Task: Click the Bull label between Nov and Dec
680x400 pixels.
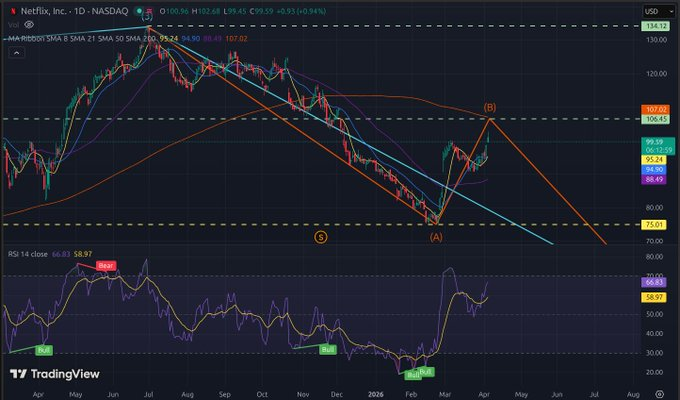Action: tap(328, 349)
